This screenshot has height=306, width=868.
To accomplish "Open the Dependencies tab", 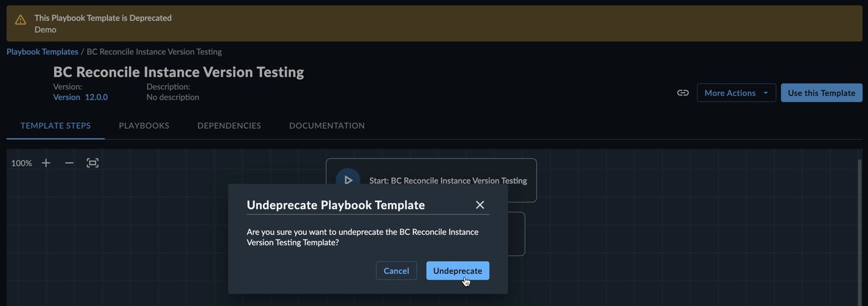I will click(x=229, y=125).
